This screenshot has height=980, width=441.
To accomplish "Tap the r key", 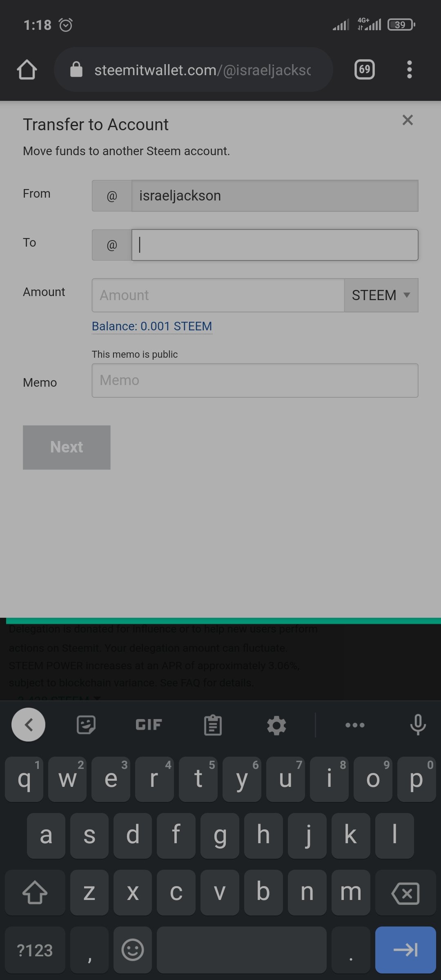I will pos(154,779).
